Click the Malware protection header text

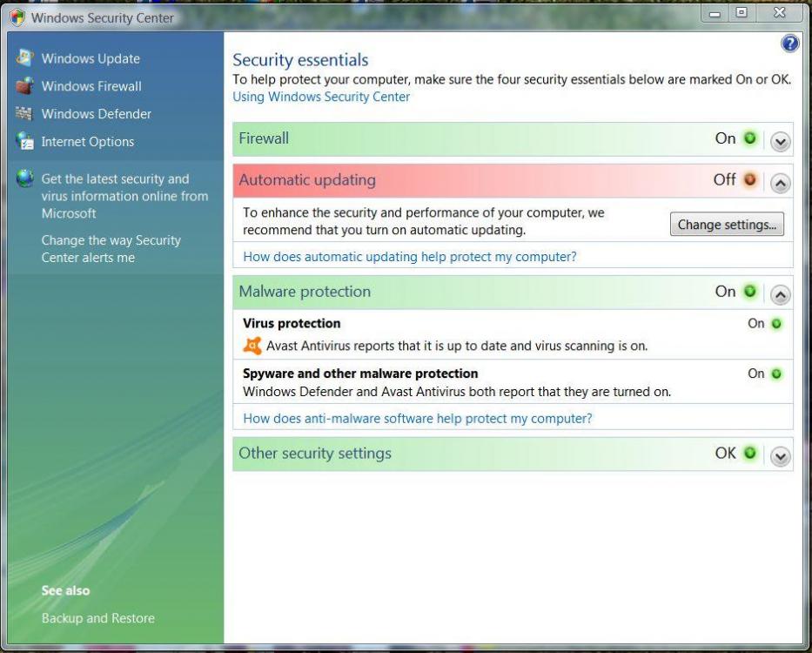(x=305, y=292)
